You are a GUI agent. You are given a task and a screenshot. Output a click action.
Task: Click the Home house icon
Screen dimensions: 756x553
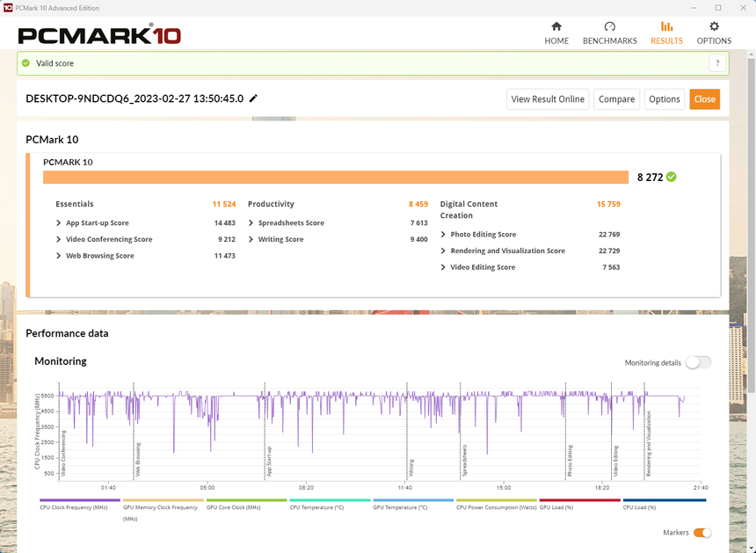[x=556, y=27]
